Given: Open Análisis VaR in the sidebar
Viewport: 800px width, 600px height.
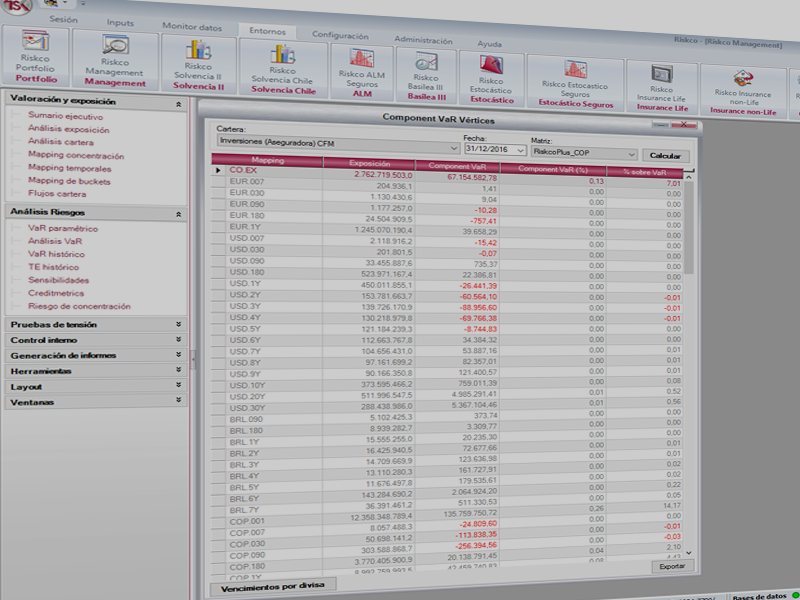Looking at the screenshot, I should (55, 241).
